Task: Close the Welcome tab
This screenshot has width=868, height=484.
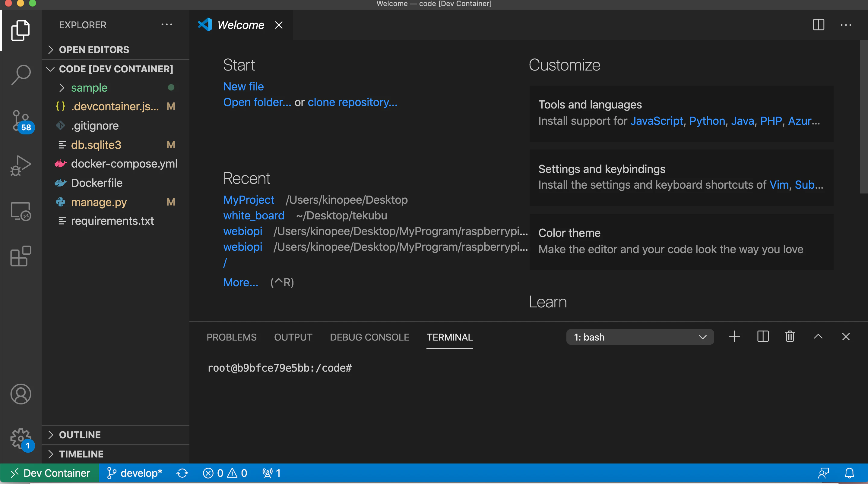Action: (279, 25)
